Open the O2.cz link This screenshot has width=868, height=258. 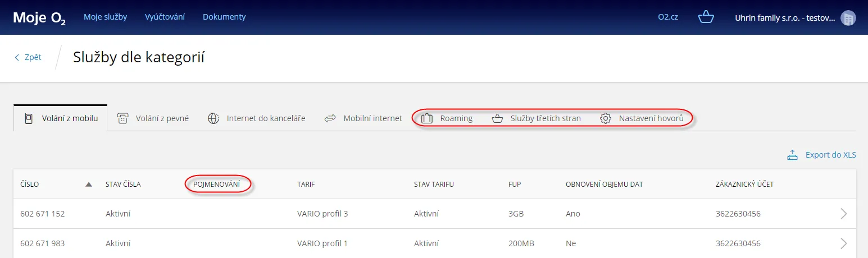pyautogui.click(x=668, y=17)
